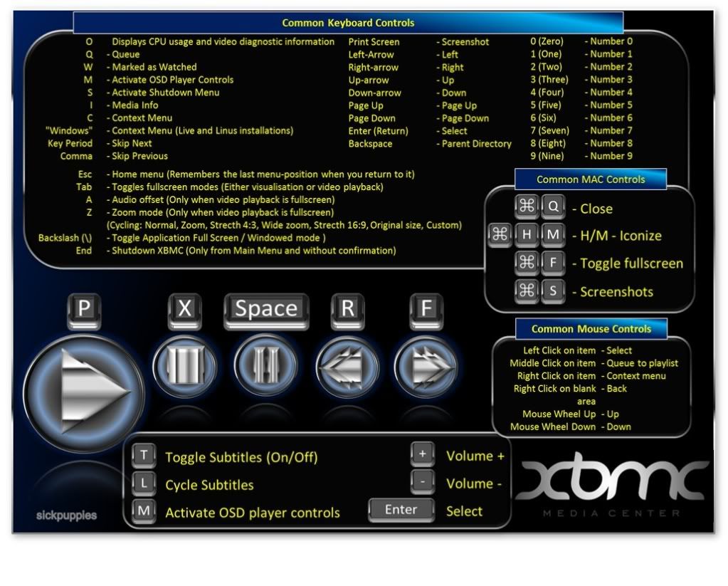
Task: Click the M key for OSD player controls
Action: pos(144,511)
